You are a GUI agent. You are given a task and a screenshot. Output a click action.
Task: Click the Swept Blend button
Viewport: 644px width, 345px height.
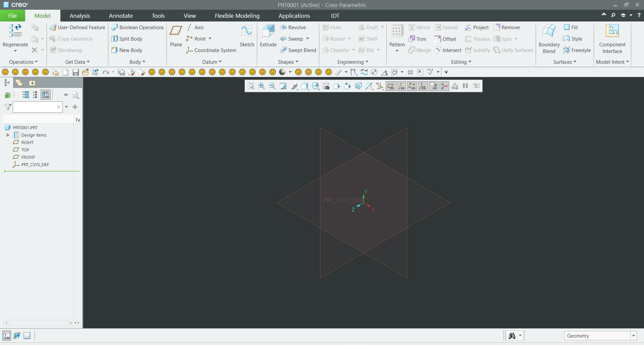(x=298, y=50)
